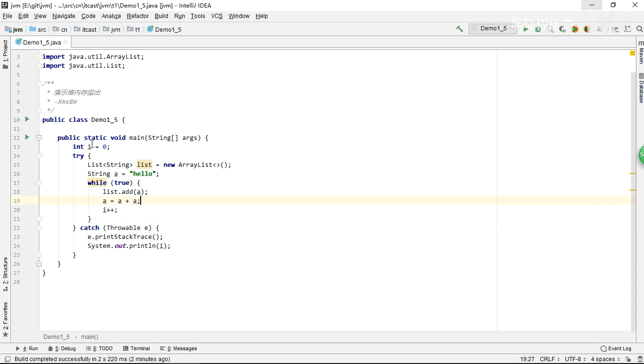Image resolution: width=644 pixels, height=364 pixels.
Task: Open the File menu
Action: (7, 16)
